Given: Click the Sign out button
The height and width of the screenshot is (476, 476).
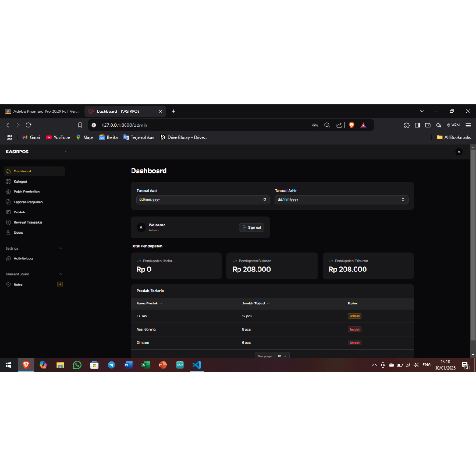Looking at the screenshot, I should click(251, 227).
